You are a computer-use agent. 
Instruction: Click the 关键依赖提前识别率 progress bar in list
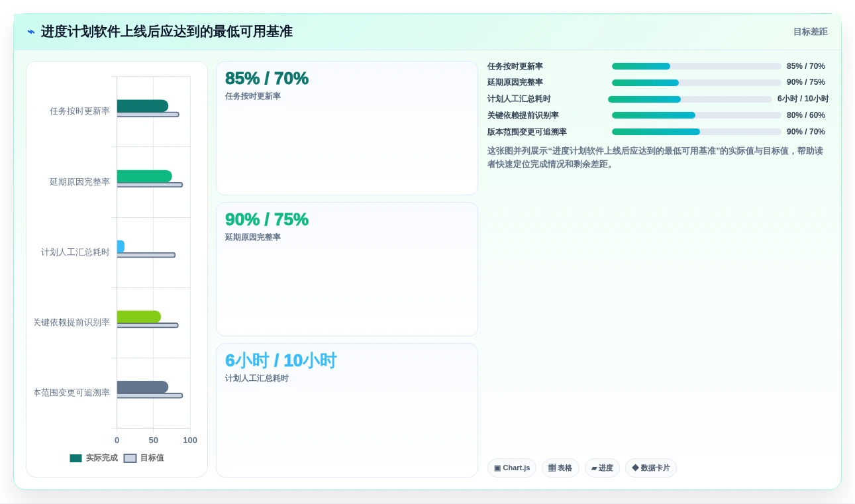click(697, 115)
